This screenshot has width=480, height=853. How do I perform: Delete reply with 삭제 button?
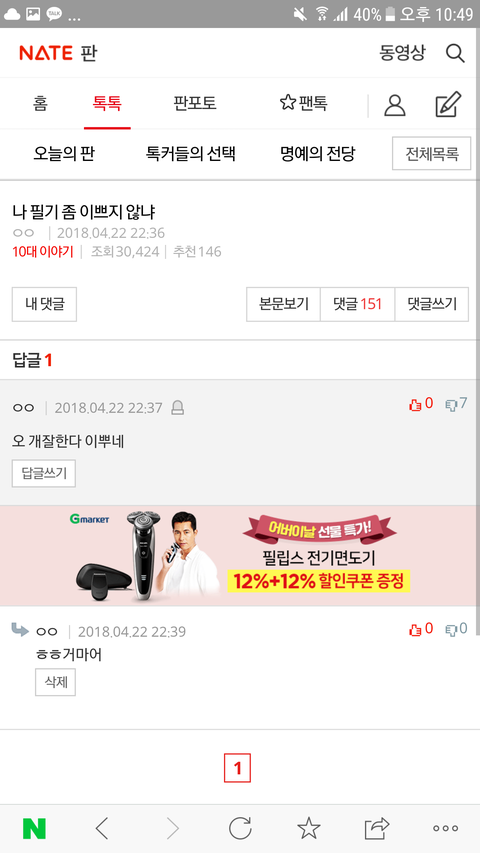click(56, 682)
